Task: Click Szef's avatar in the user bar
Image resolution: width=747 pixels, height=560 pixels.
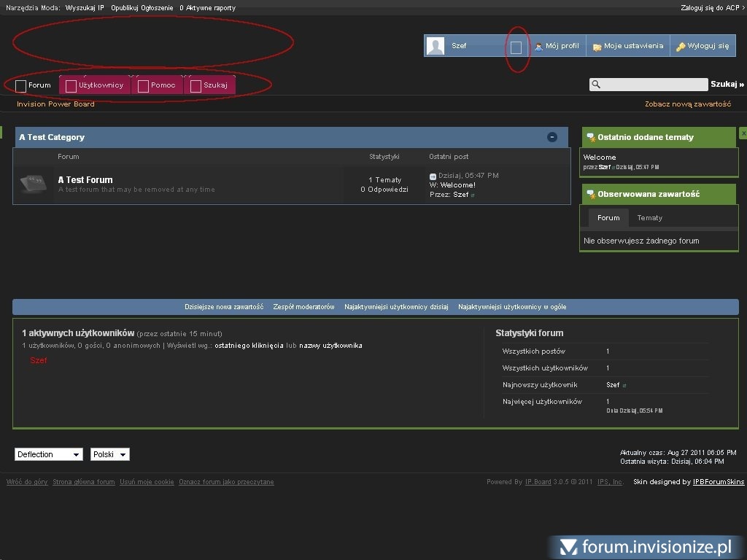Action: (x=436, y=46)
